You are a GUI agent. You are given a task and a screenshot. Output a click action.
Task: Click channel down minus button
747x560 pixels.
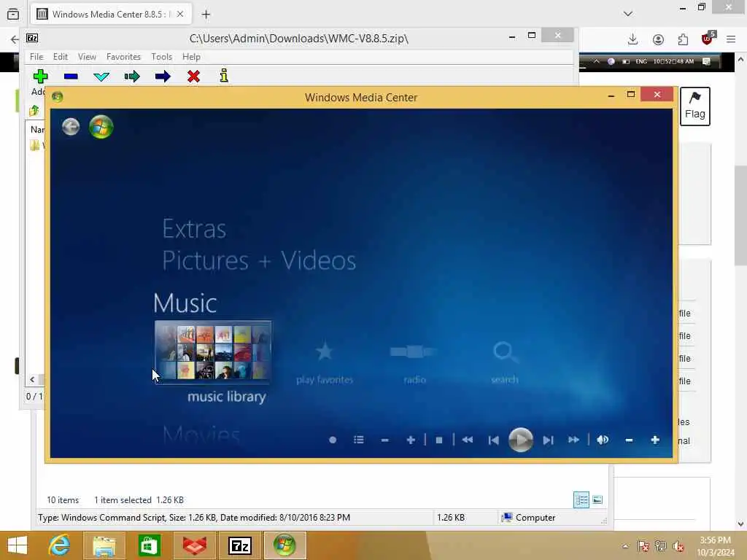point(385,440)
